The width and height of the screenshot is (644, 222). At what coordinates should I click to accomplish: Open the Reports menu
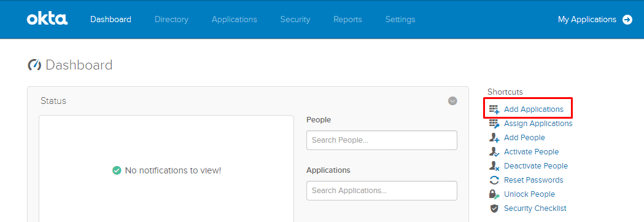coord(347,19)
